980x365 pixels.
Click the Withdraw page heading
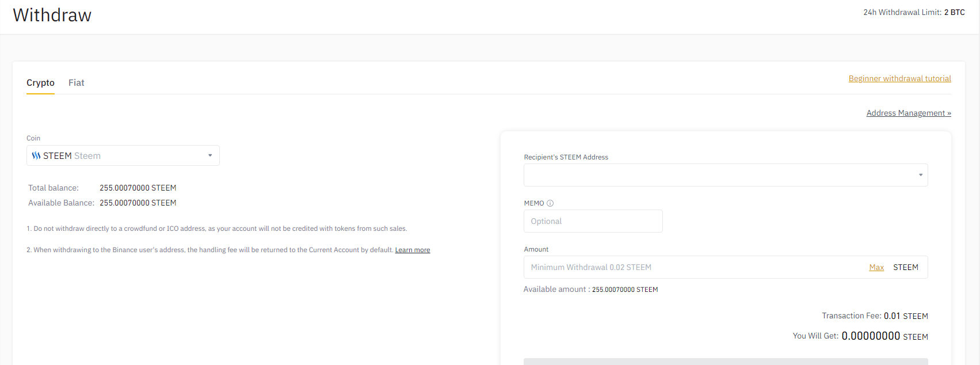[52, 15]
